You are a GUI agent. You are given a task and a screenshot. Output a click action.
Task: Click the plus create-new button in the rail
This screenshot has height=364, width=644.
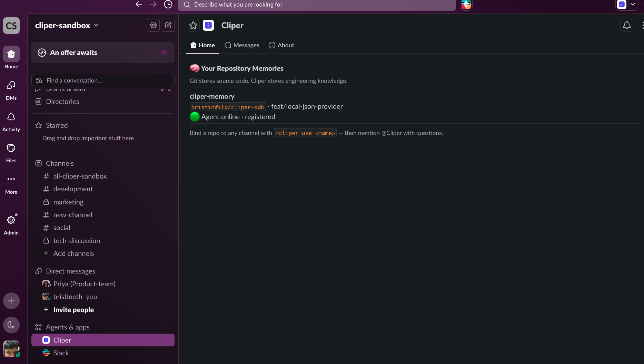[11, 301]
